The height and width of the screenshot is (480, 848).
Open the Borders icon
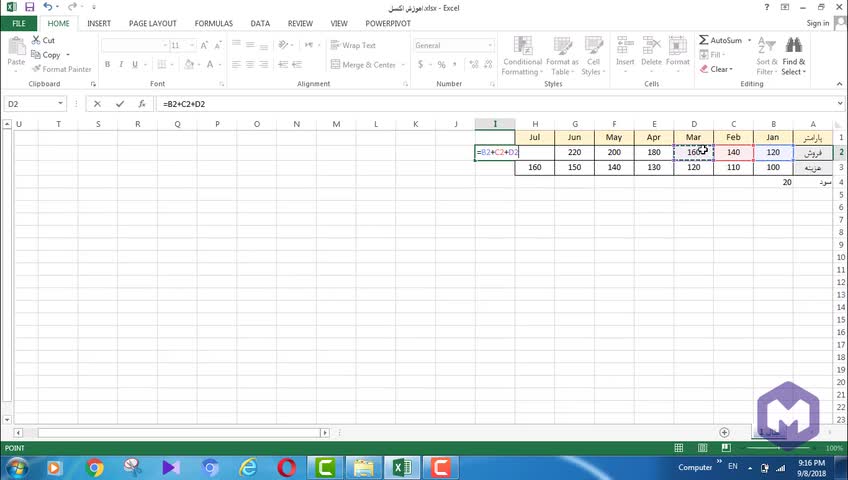(x=162, y=64)
